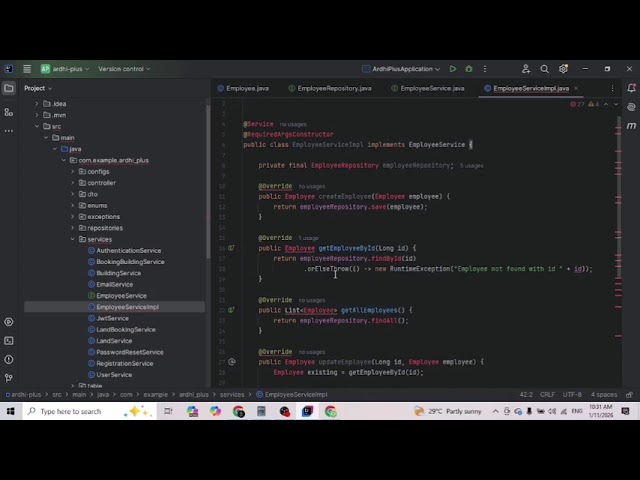Click the Search Everywhere magnifier icon
The height and width of the screenshot is (480, 640).
point(544,69)
